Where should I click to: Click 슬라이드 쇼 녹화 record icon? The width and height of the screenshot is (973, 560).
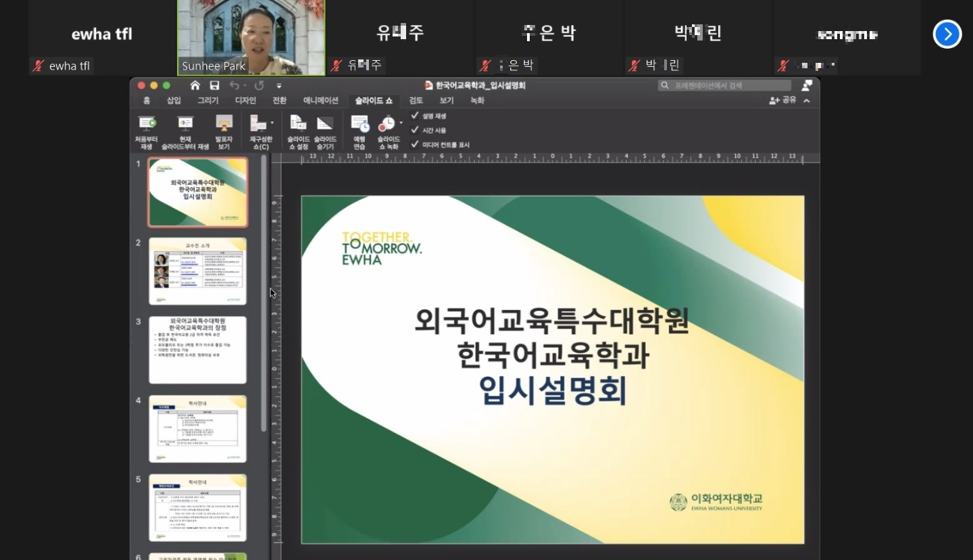click(386, 124)
